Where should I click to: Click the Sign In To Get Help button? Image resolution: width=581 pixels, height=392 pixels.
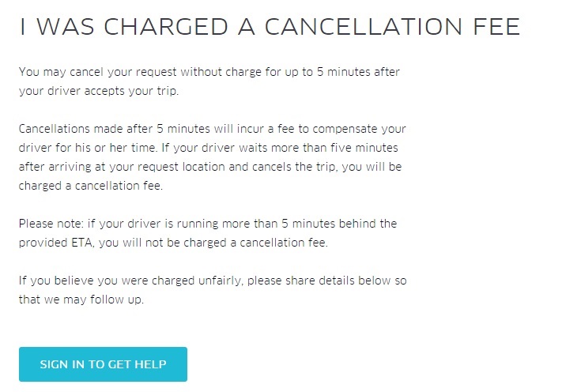pyautogui.click(x=103, y=364)
